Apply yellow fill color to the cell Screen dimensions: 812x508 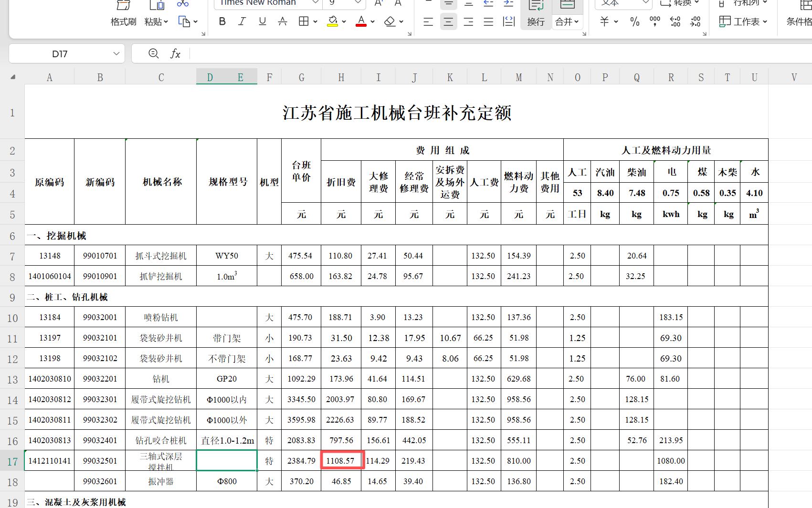click(333, 21)
